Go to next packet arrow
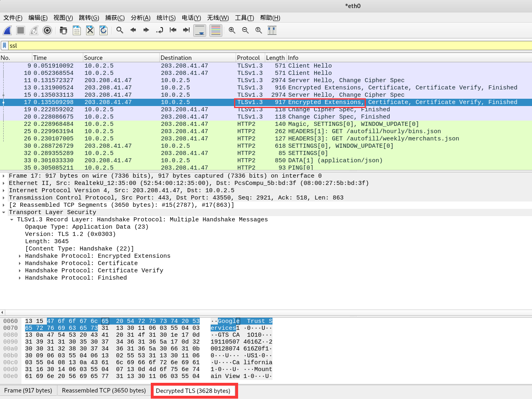Viewport: 532px width, 399px height. point(146,30)
